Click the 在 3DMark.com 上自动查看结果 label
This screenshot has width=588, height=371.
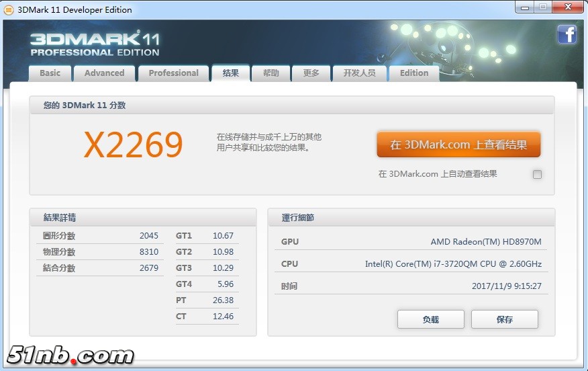tap(438, 174)
